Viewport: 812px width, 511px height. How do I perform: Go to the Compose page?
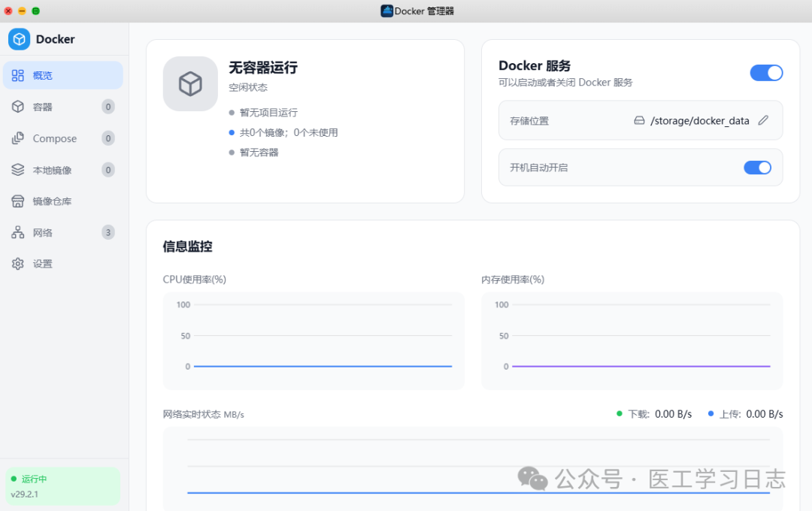(x=63, y=138)
